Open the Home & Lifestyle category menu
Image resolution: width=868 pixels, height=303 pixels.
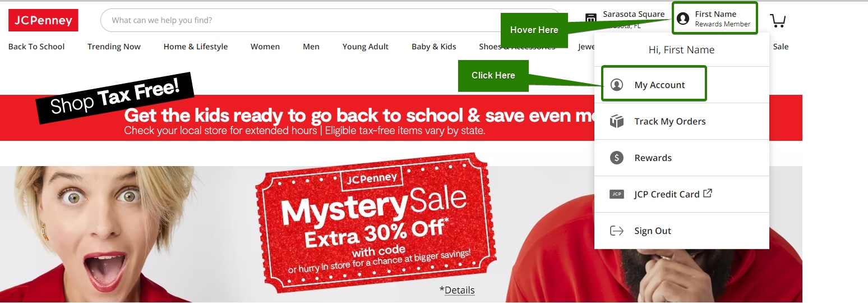tap(196, 47)
